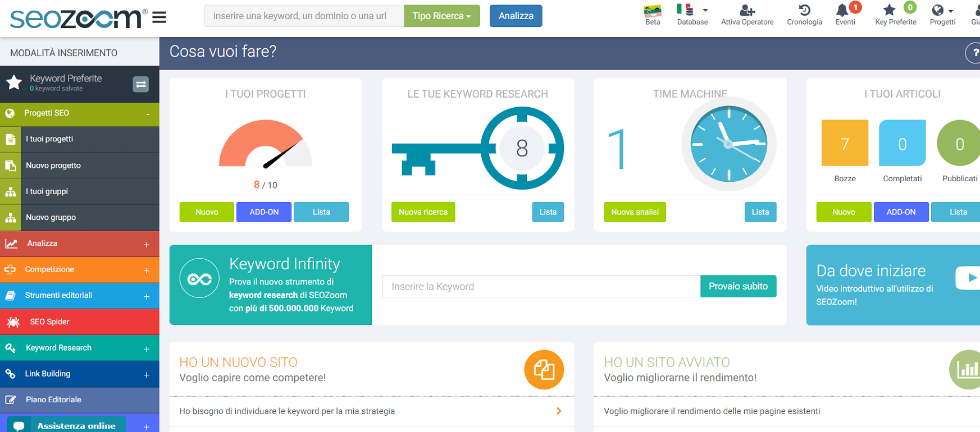Open I tuoi gruppi in sidebar
The height and width of the screenshot is (432, 980).
click(x=80, y=191)
